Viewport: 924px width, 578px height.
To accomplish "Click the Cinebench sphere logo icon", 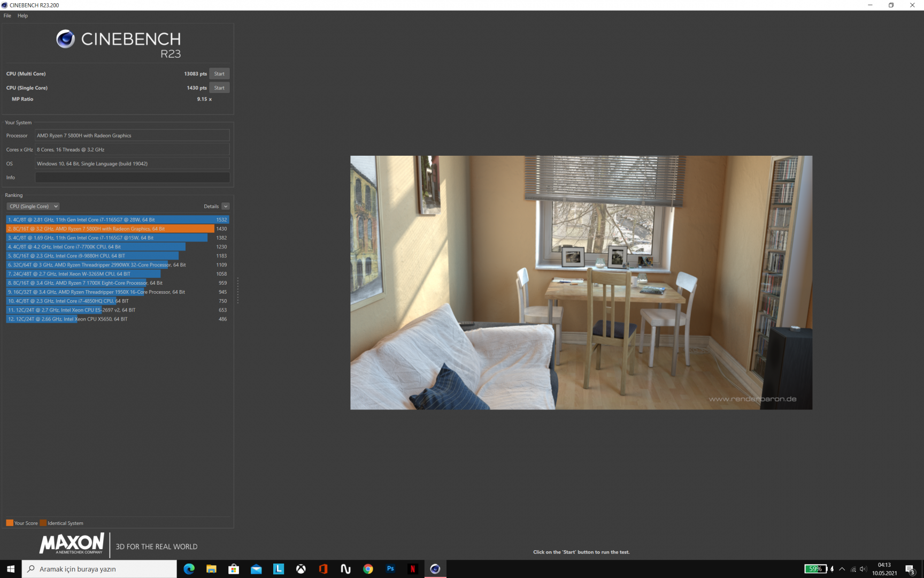I will [x=65, y=39].
